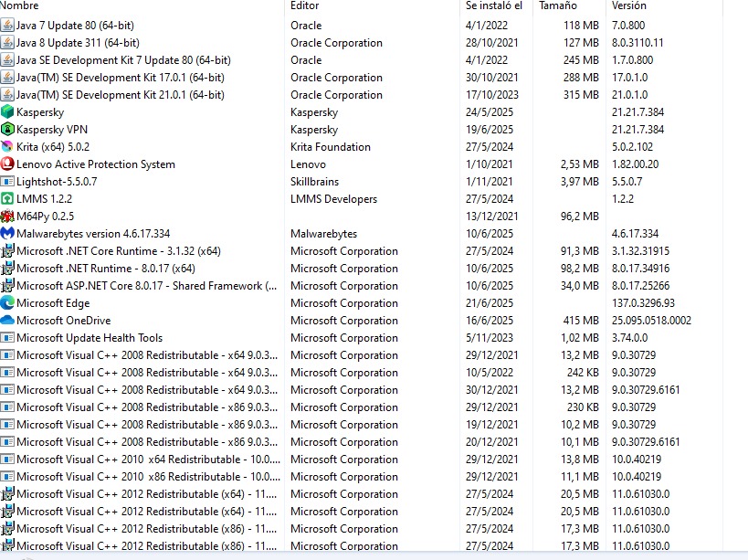Click the Malwarebytes blue icon
Image resolution: width=748 pixels, height=560 pixels.
7,234
